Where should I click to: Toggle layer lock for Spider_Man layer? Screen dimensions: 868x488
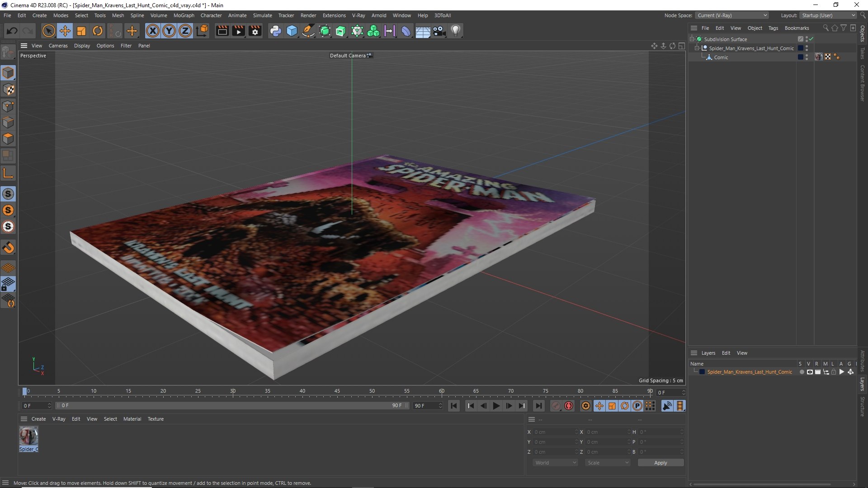tap(834, 372)
